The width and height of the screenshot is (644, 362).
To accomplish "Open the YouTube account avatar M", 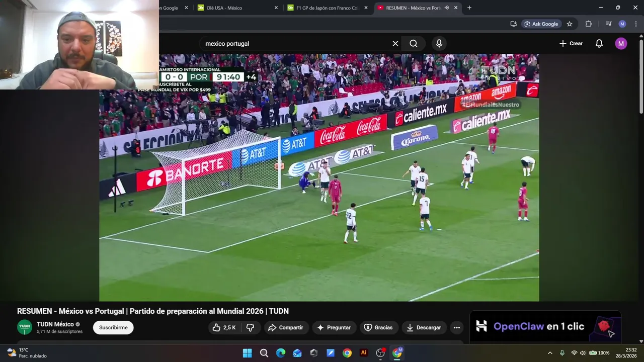I will (621, 44).
